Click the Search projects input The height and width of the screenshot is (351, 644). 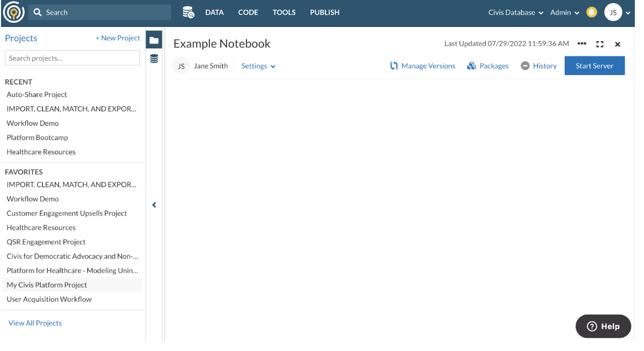coord(72,58)
